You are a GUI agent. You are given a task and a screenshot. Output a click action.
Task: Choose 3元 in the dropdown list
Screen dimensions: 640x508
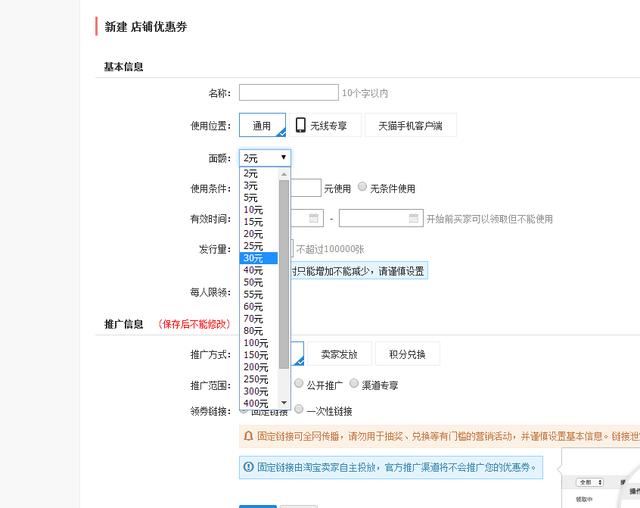pyautogui.click(x=258, y=186)
